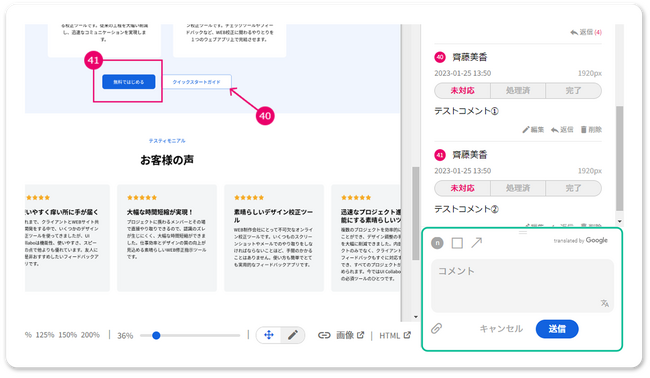Copy link via the chain icon
This screenshot has width=650, height=378.
(324, 335)
